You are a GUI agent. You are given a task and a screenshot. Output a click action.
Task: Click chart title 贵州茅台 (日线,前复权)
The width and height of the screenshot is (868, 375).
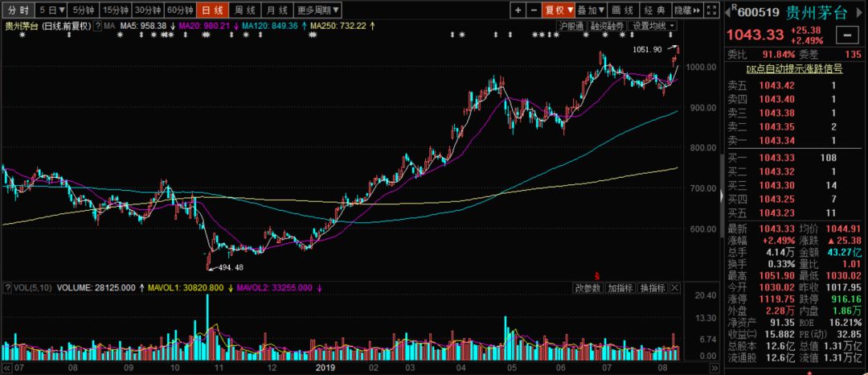(48, 26)
